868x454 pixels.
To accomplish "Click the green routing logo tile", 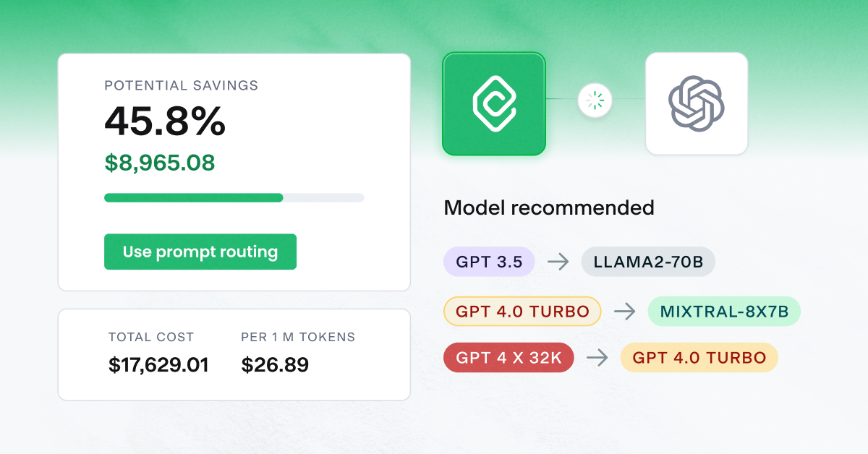I will click(x=494, y=103).
